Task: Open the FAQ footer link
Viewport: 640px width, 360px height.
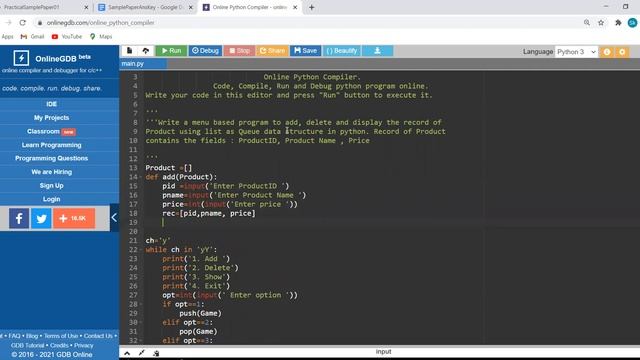Action: coord(14,336)
